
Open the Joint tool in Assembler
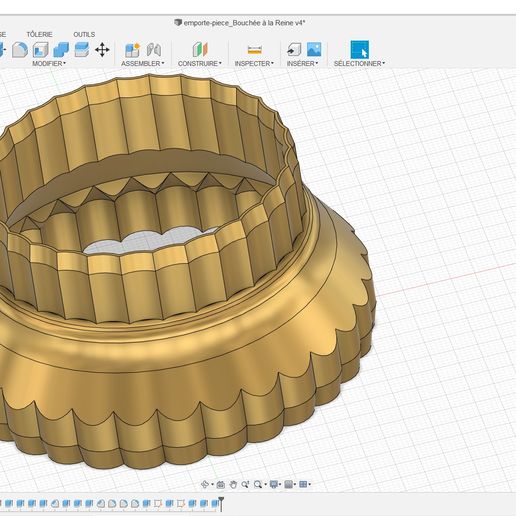[x=154, y=50]
